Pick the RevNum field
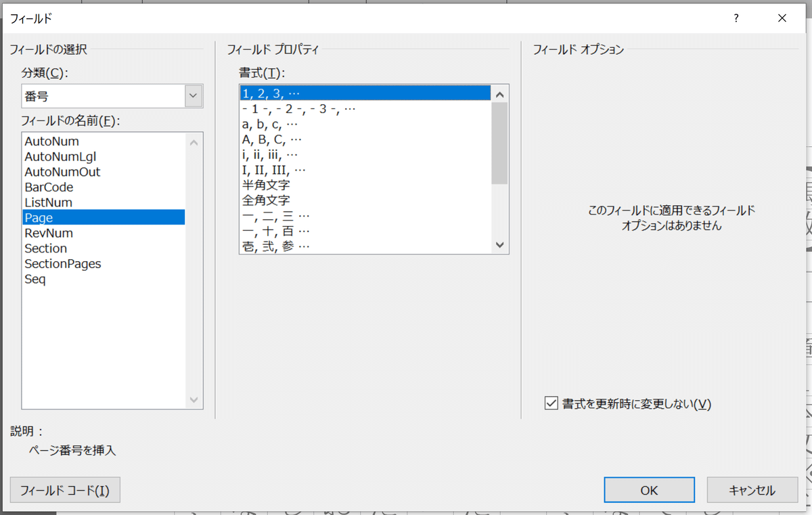Image resolution: width=812 pixels, height=515 pixels. 104,233
